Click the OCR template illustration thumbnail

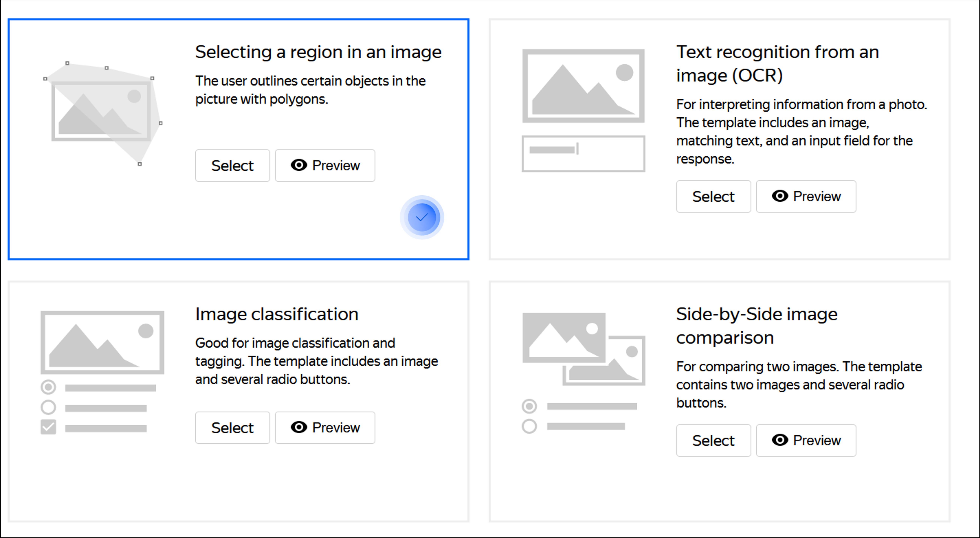[x=583, y=110]
